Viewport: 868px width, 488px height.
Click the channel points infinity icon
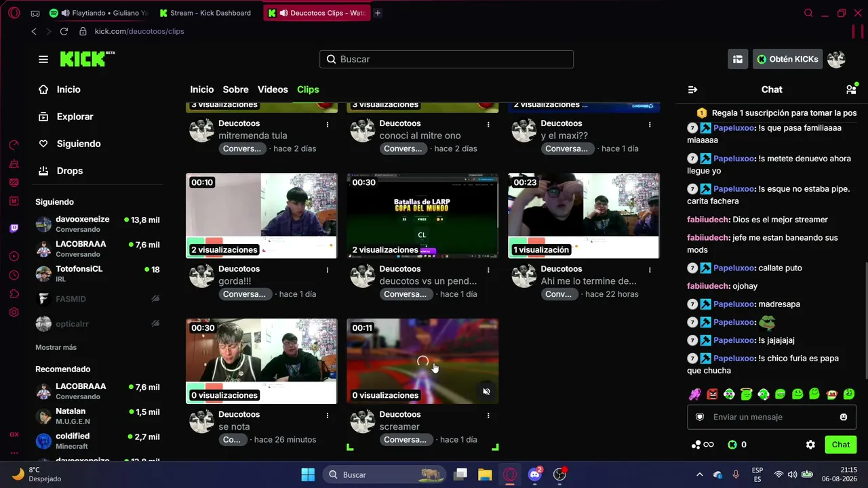[703, 445]
